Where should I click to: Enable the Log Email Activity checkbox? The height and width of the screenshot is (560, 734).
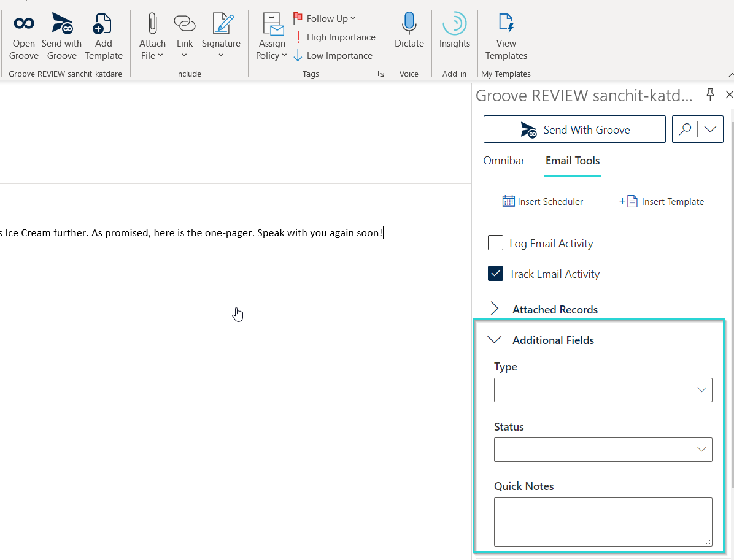[495, 243]
